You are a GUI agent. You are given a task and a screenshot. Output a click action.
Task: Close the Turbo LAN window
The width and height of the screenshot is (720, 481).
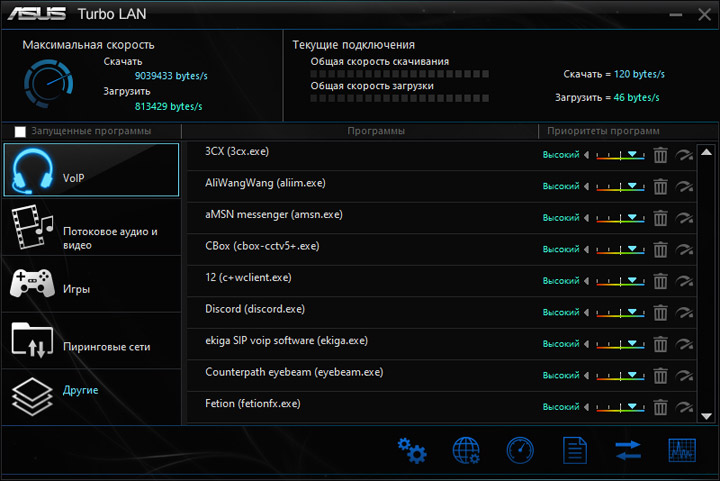(x=704, y=15)
